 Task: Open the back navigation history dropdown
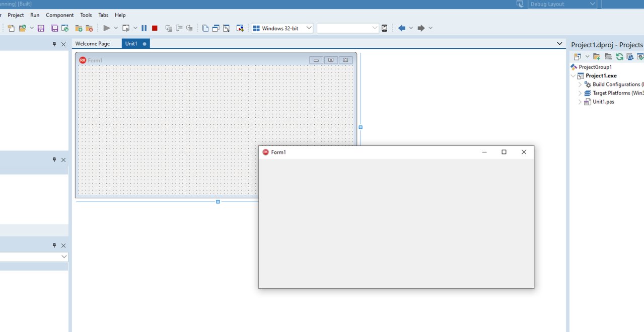[411, 28]
